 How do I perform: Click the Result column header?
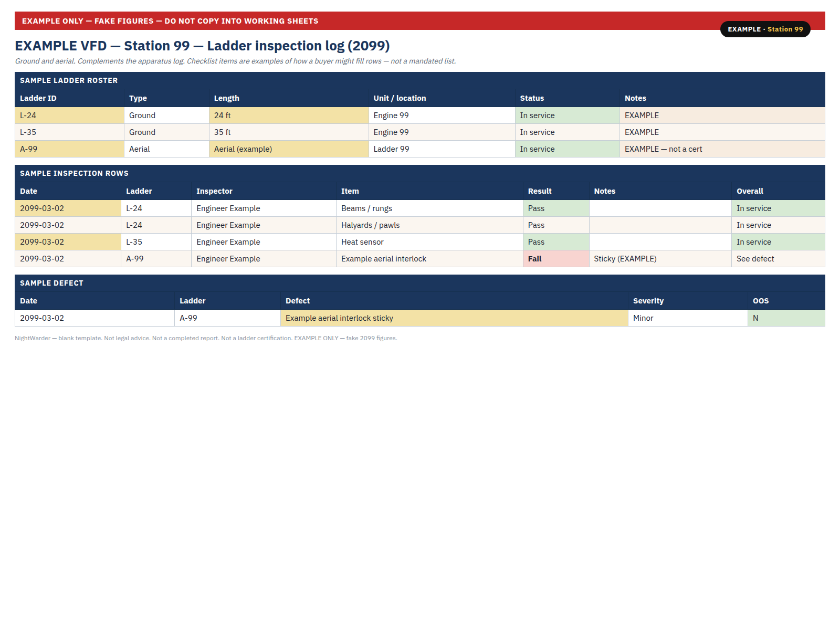(556, 191)
